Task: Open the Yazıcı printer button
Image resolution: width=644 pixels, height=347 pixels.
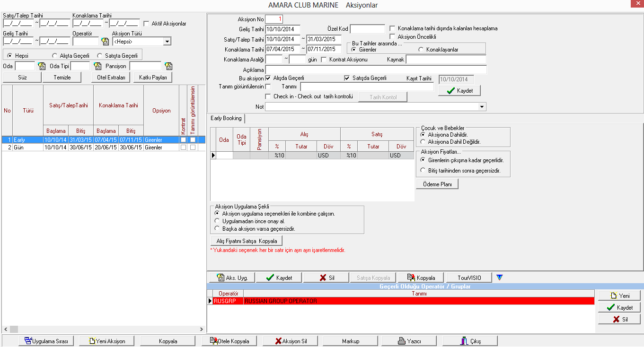Action: [409, 341]
